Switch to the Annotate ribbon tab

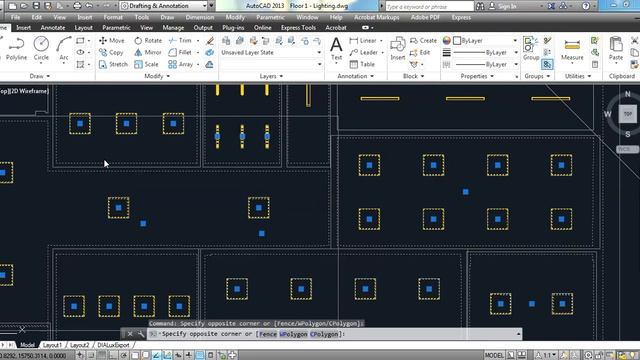[x=53, y=28]
